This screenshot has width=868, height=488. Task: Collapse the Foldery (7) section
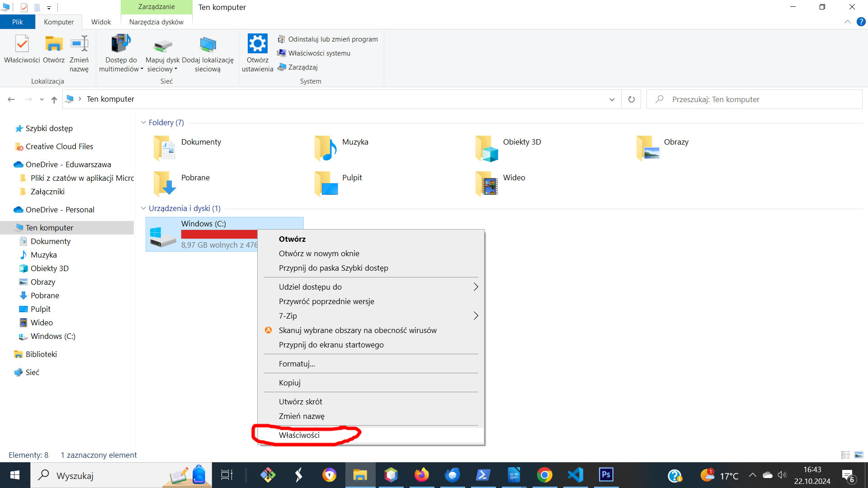pyautogui.click(x=143, y=122)
